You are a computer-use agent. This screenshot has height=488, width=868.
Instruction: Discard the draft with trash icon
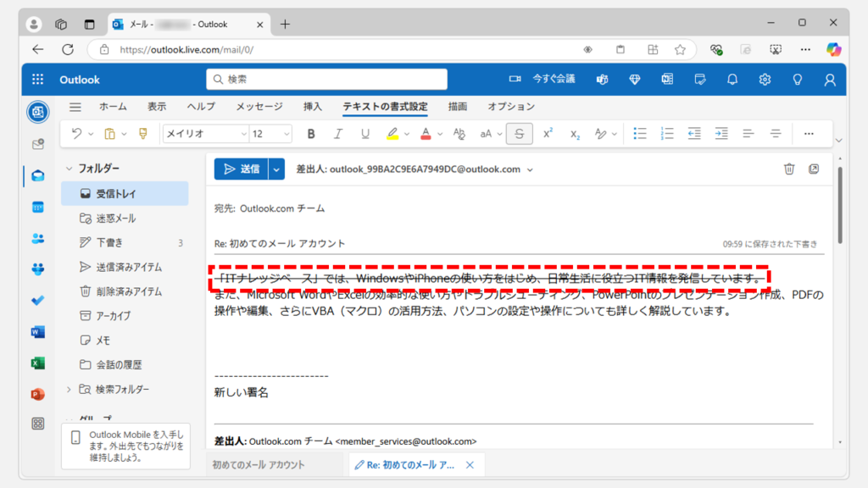789,169
